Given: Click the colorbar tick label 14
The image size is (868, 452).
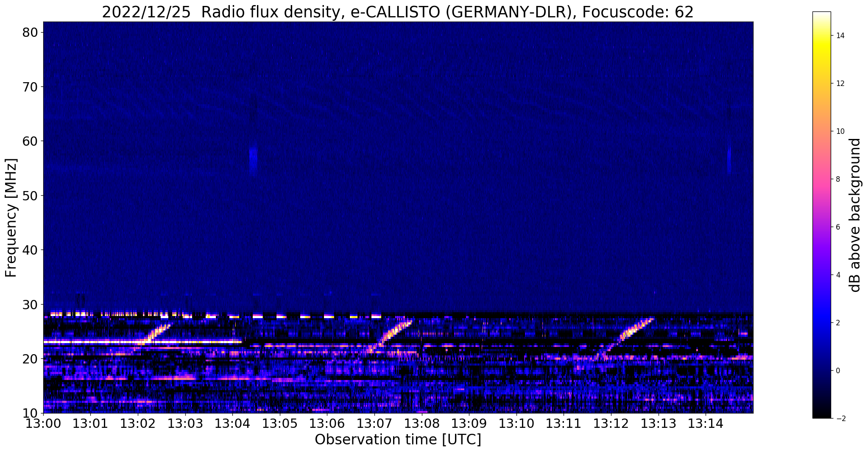Looking at the screenshot, I should point(840,36).
